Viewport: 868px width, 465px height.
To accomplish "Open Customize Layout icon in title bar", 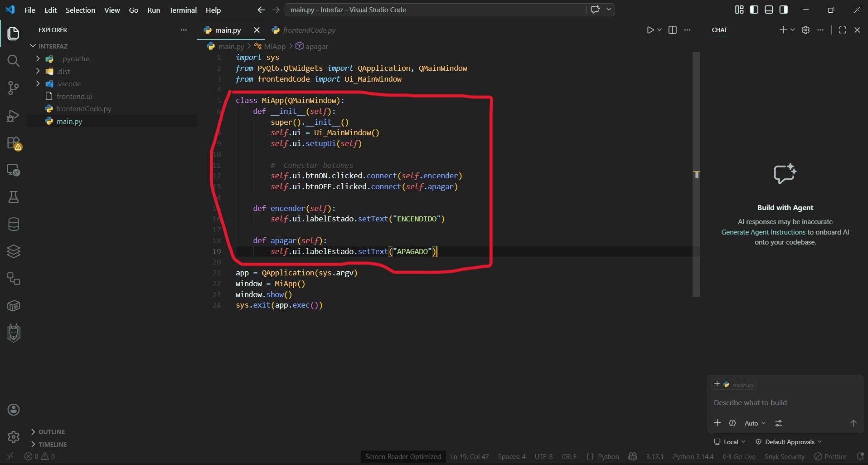I will point(739,10).
